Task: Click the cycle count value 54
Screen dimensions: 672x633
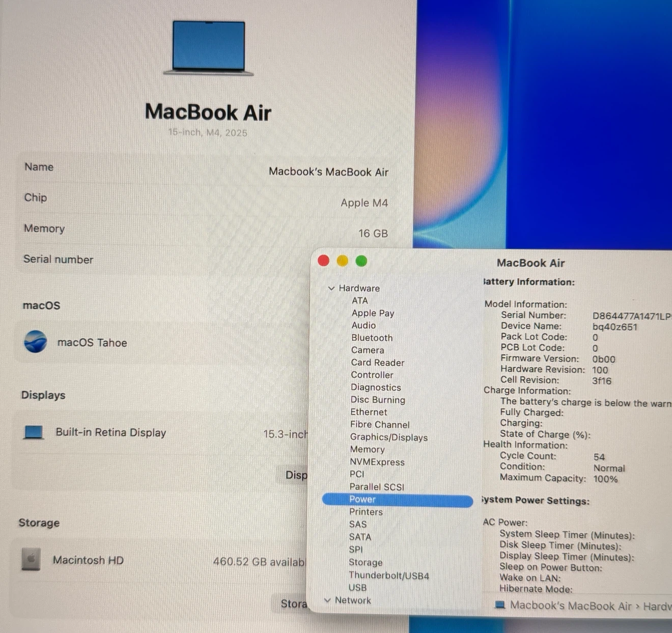Action: [x=599, y=457]
